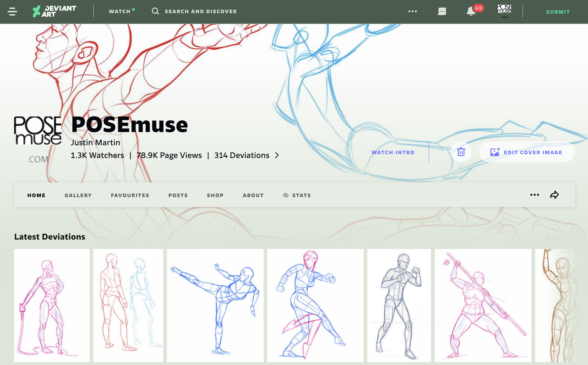Open top navigation three-dots menu
Image resolution: width=588 pixels, height=365 pixels.
412,11
